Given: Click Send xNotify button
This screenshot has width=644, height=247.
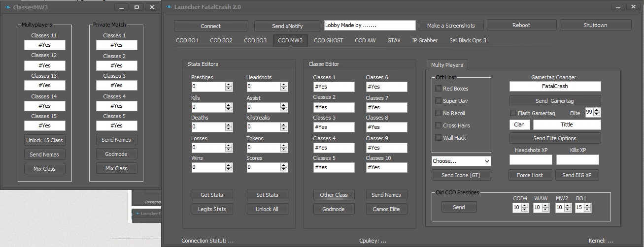Looking at the screenshot, I should coord(287,26).
